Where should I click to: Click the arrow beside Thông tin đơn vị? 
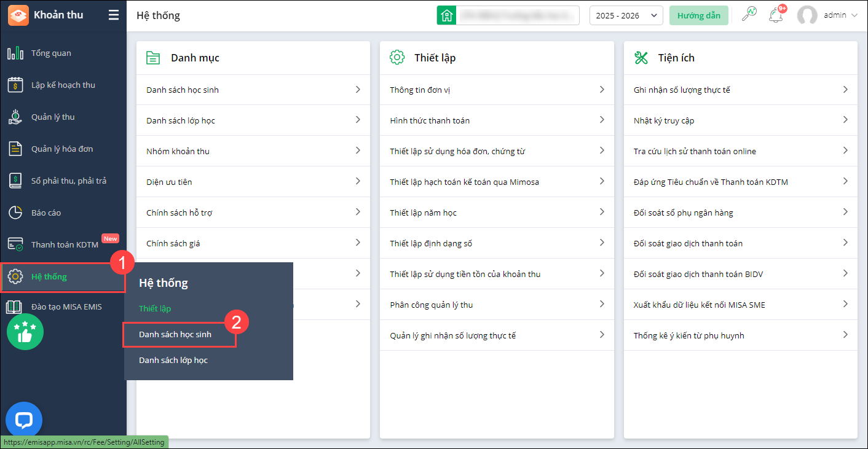tap(602, 90)
